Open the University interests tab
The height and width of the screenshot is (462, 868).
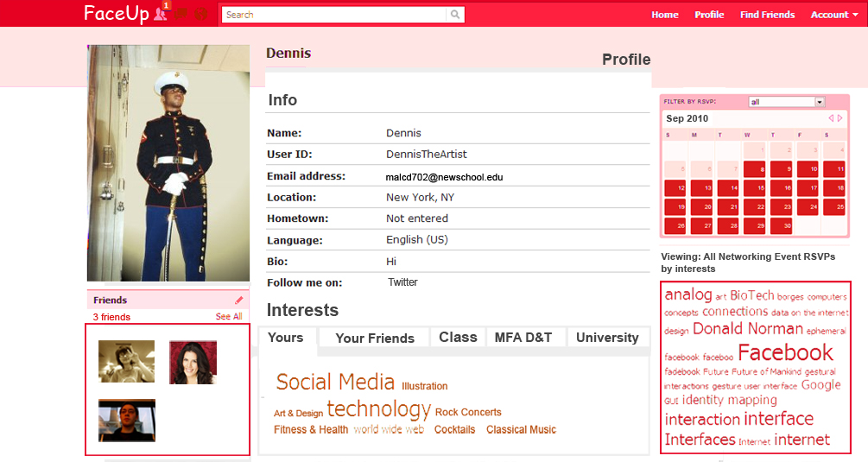tap(607, 338)
